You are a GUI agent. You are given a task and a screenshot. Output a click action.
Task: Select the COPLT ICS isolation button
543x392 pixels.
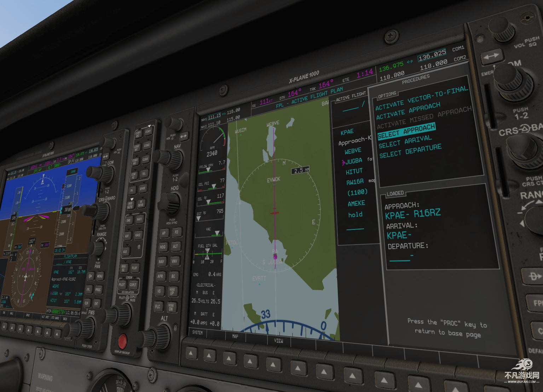pos(133,285)
